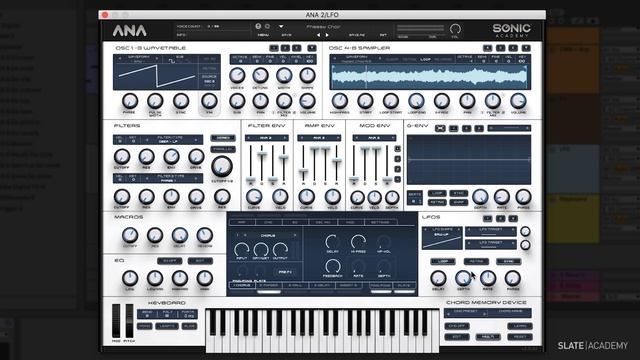
Task: Toggle keyboard MONO mode
Action: (144, 326)
